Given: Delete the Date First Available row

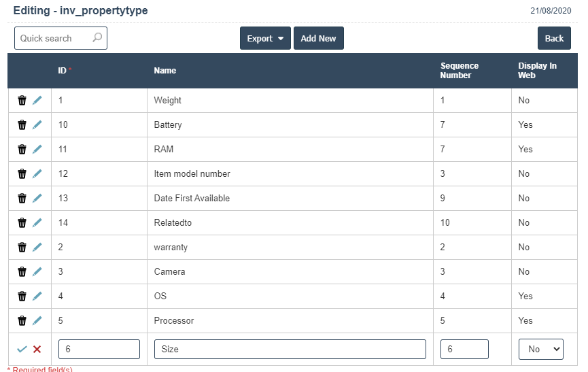Looking at the screenshot, I should coord(22,199).
